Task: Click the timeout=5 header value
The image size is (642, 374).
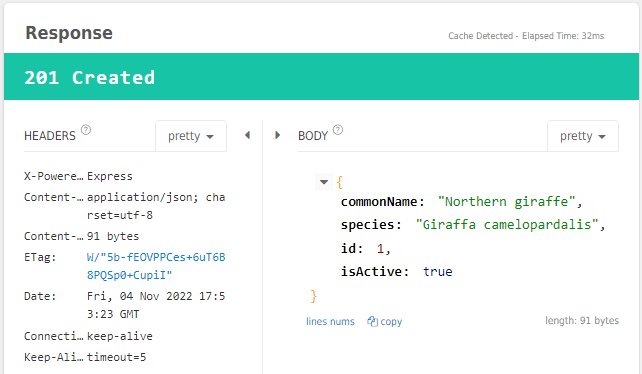Action: click(116, 357)
